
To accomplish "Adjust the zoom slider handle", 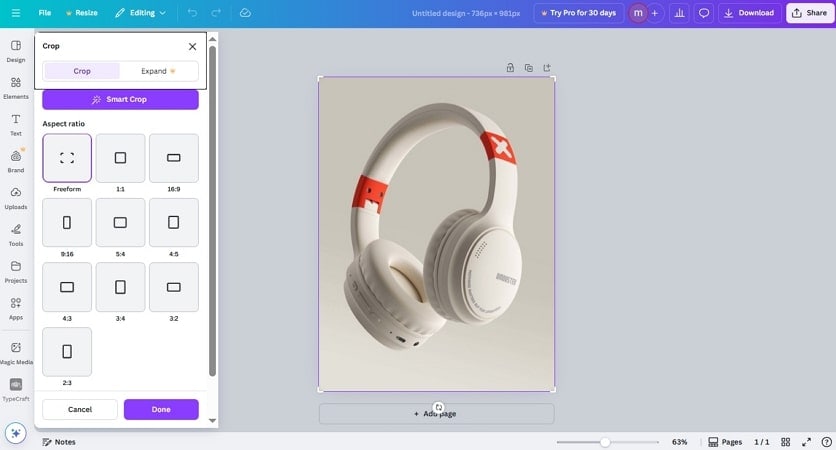I will pyautogui.click(x=605, y=442).
